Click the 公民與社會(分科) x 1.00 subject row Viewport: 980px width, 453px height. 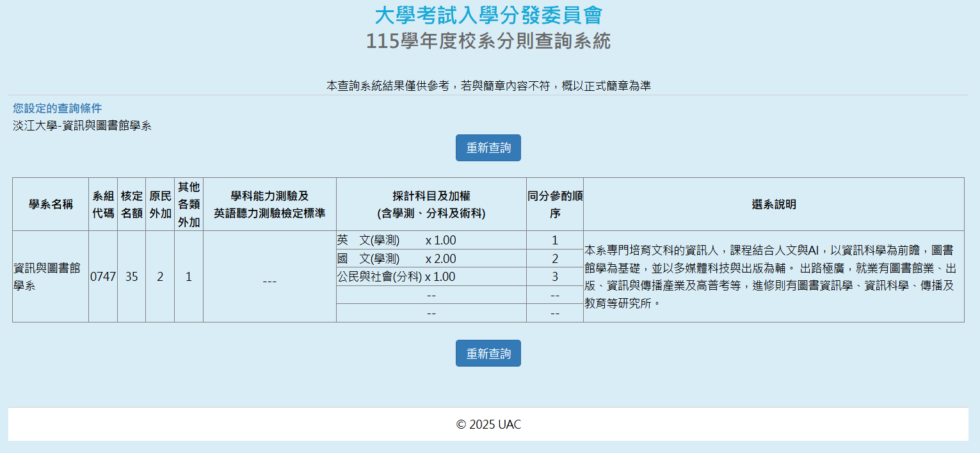pyautogui.click(x=397, y=277)
